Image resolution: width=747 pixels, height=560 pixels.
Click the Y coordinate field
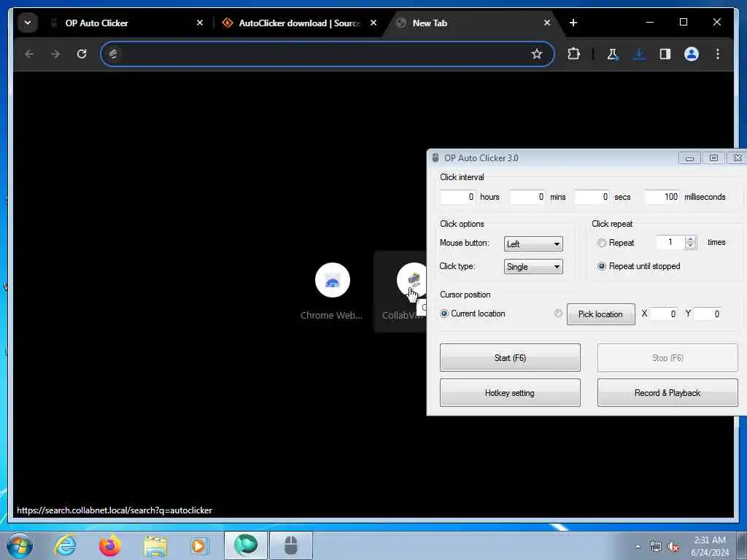pyautogui.click(x=706, y=314)
